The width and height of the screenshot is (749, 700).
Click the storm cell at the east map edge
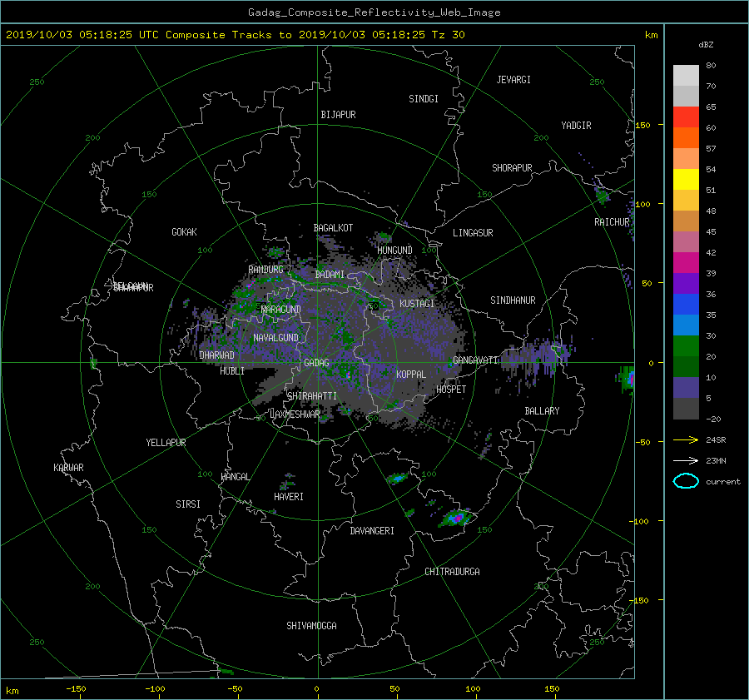626,380
